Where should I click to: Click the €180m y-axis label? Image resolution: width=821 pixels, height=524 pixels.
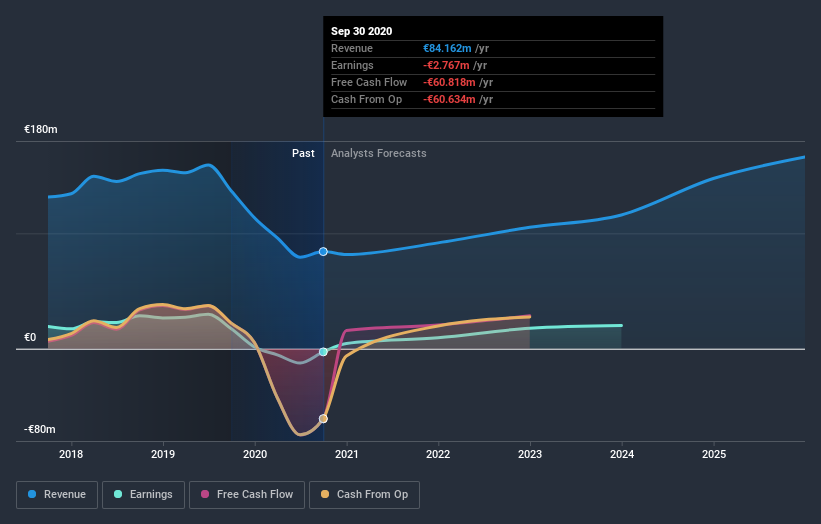click(x=41, y=129)
